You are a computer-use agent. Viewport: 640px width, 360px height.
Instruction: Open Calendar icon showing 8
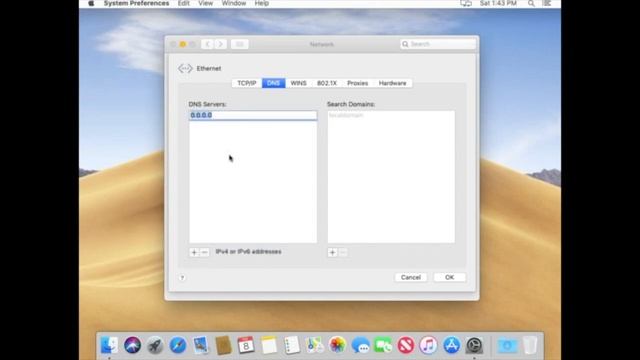point(246,345)
